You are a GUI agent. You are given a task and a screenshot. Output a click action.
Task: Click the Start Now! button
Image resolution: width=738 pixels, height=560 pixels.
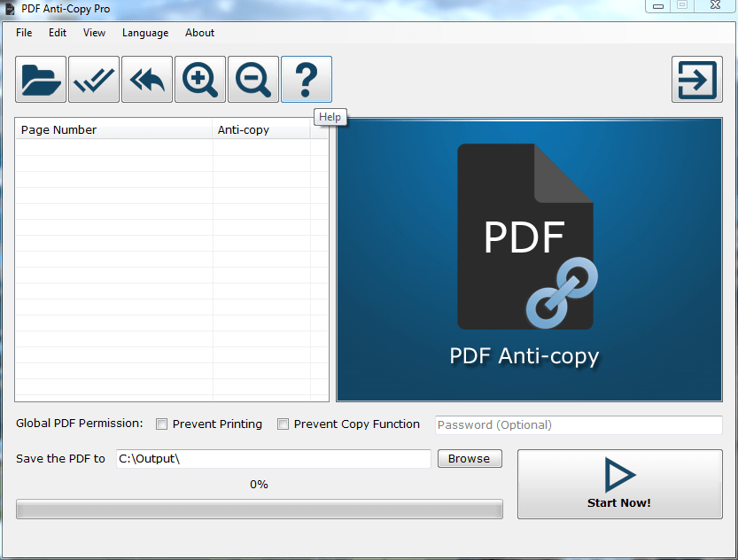coord(620,484)
